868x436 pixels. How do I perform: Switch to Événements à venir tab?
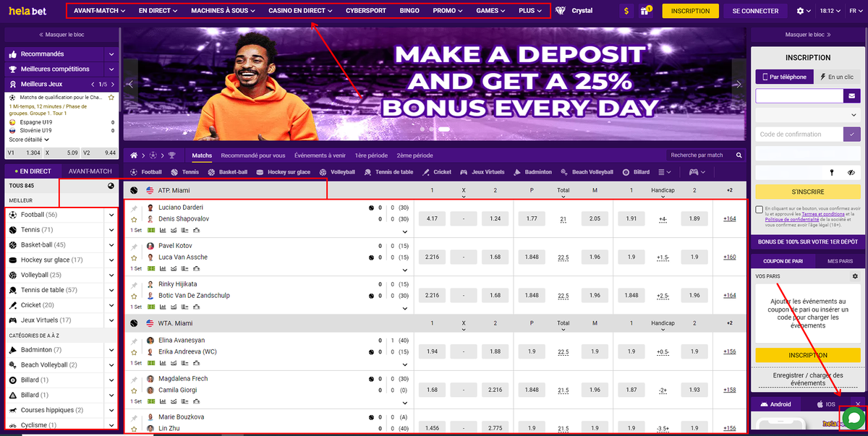[320, 155]
